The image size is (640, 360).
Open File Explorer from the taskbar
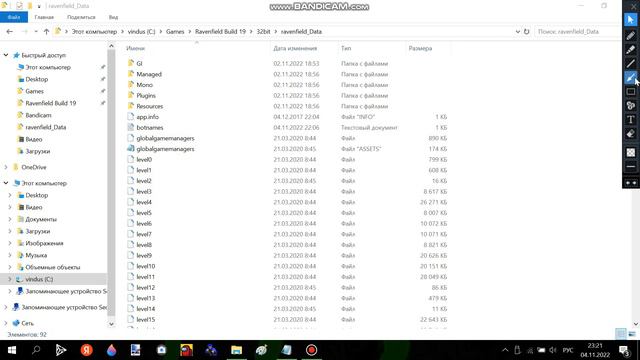tap(236, 350)
